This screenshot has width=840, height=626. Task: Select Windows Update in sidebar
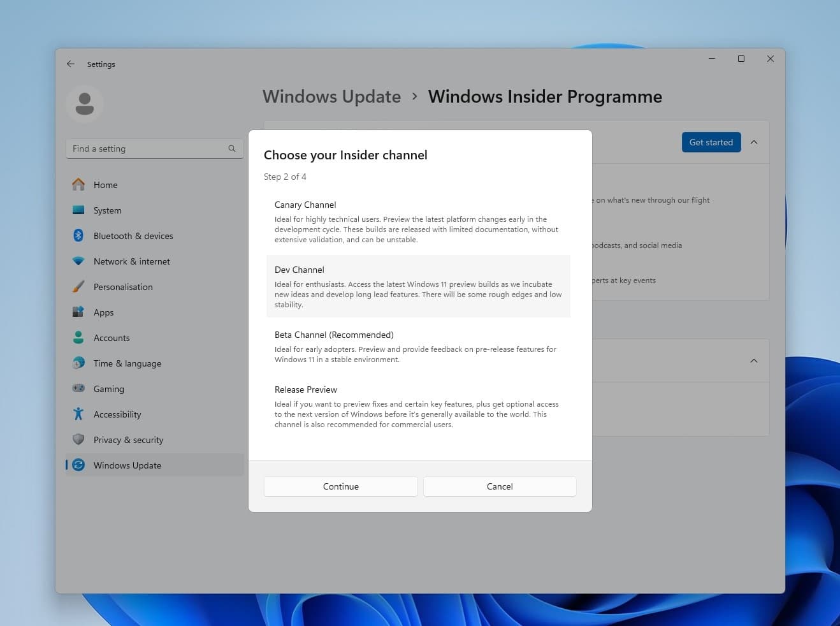[155, 465]
